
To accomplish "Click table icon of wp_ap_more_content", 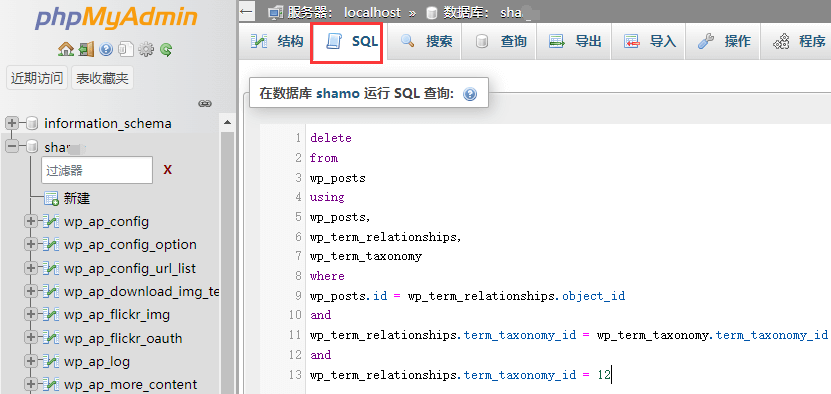I will pos(51,384).
